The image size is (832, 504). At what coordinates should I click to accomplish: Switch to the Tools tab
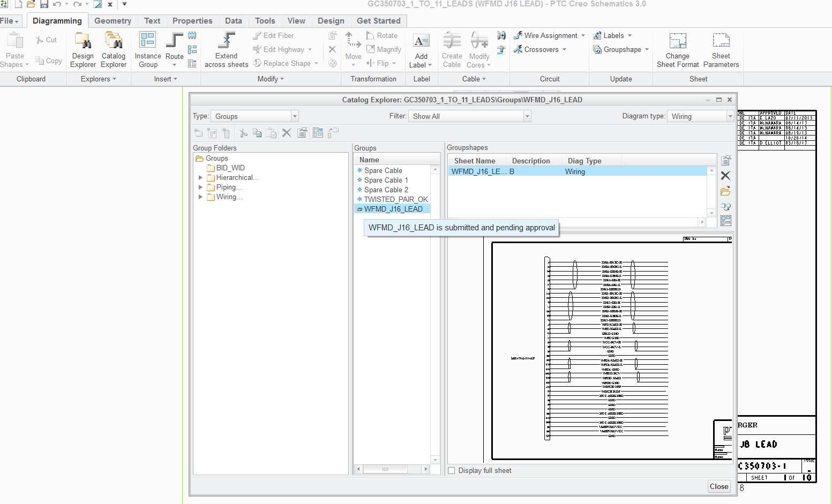[265, 21]
